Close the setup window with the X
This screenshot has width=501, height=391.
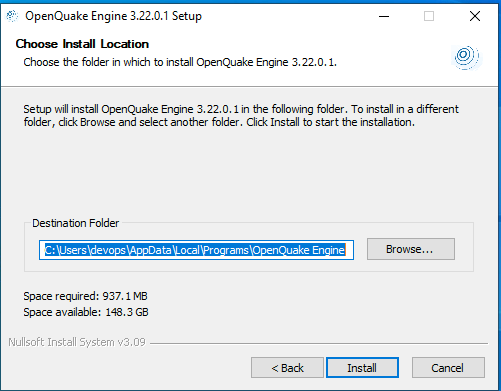[x=475, y=16]
